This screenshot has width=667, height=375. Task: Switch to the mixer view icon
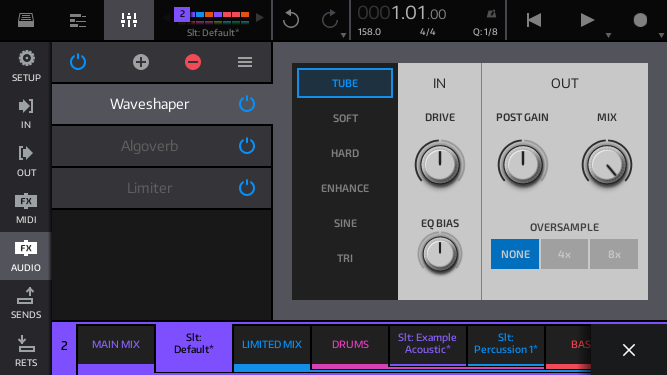click(x=129, y=20)
